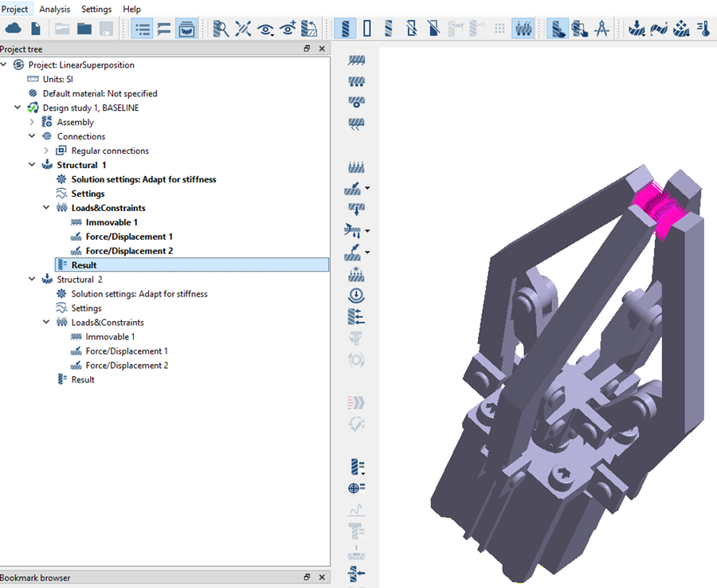Screen dimensions: 717x588
Task: Toggle the project tree panel button
Action: (x=143, y=29)
